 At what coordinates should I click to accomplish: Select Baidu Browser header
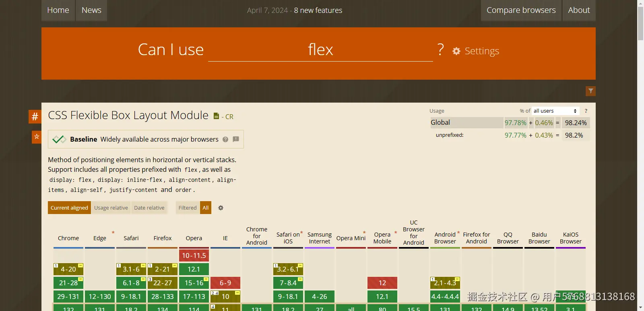539,238
